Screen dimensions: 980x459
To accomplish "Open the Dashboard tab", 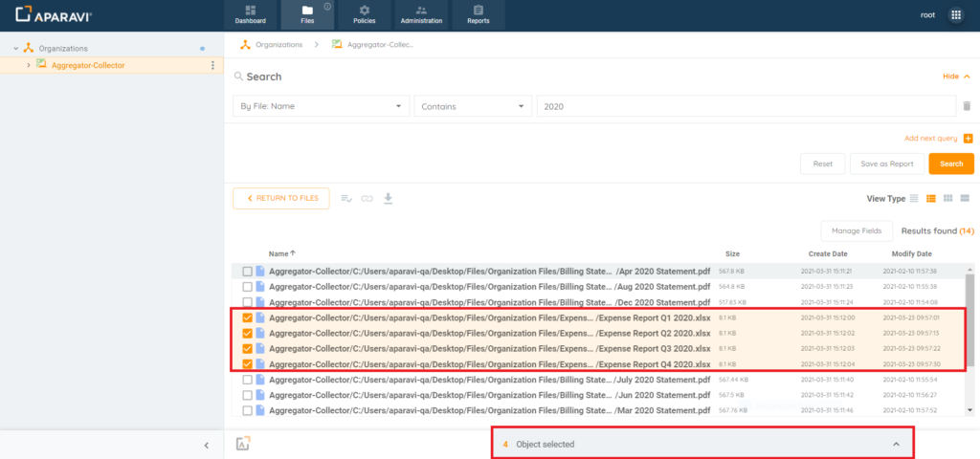I will pyautogui.click(x=251, y=15).
